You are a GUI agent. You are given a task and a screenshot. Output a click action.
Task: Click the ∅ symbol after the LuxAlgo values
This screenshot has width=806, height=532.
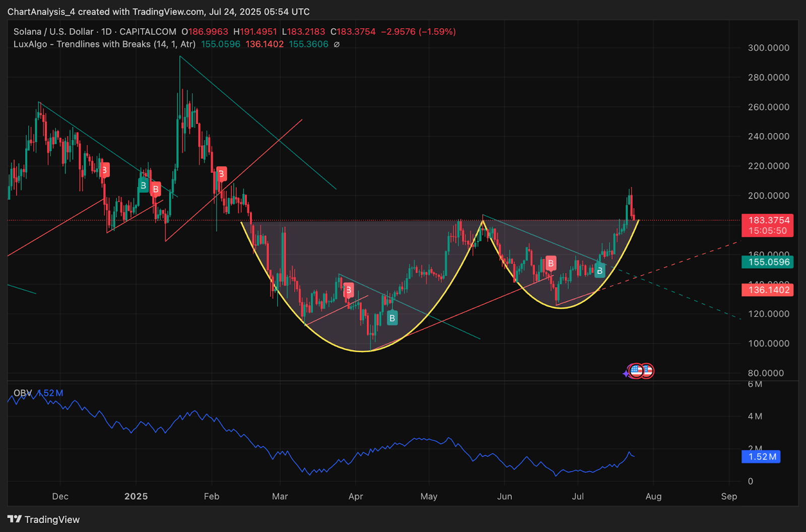pyautogui.click(x=337, y=44)
